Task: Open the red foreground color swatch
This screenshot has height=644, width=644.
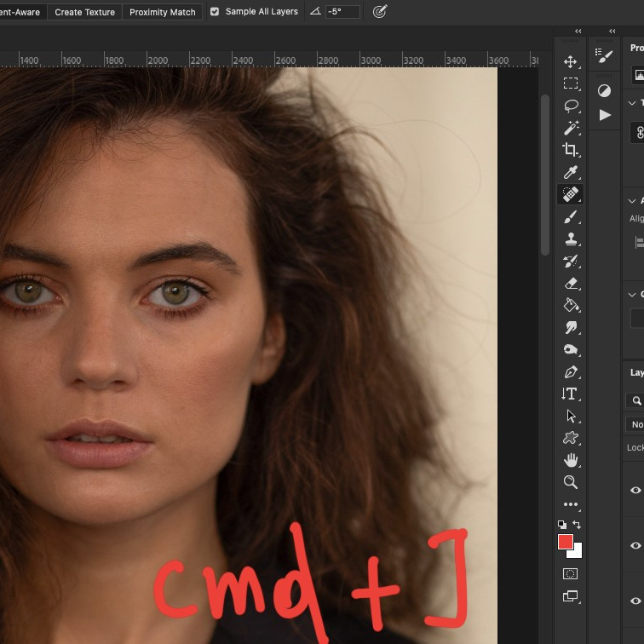Action: [x=565, y=542]
